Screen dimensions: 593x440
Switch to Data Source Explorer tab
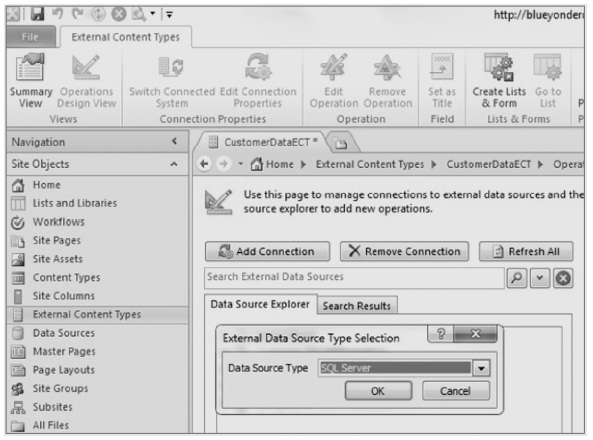point(260,305)
